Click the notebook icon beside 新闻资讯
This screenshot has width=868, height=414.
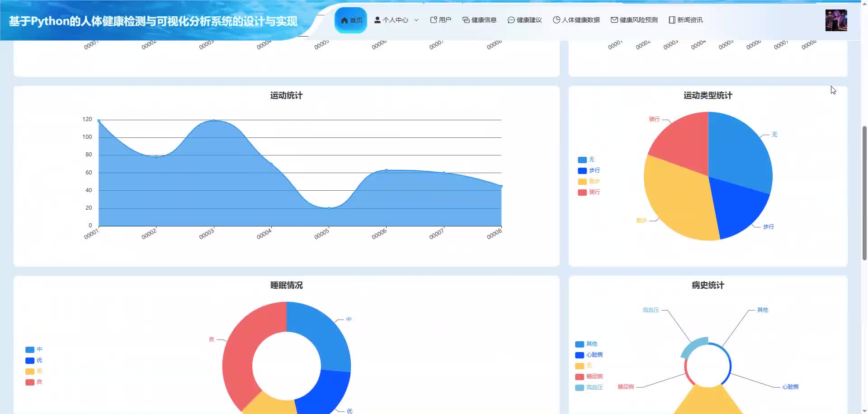pos(672,20)
